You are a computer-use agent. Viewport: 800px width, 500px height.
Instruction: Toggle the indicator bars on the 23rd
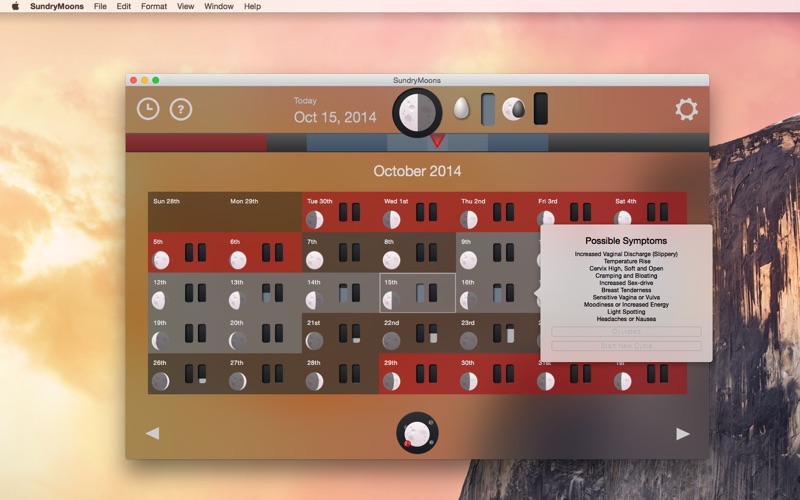coord(504,333)
